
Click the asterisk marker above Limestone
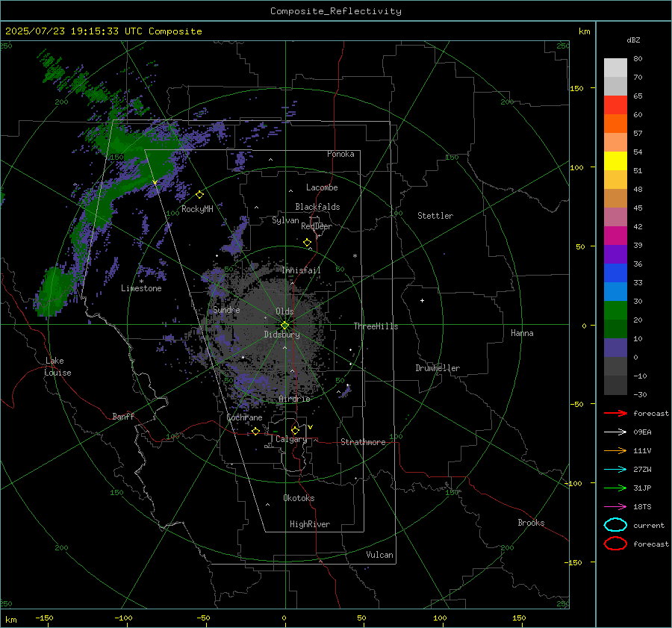point(141,282)
